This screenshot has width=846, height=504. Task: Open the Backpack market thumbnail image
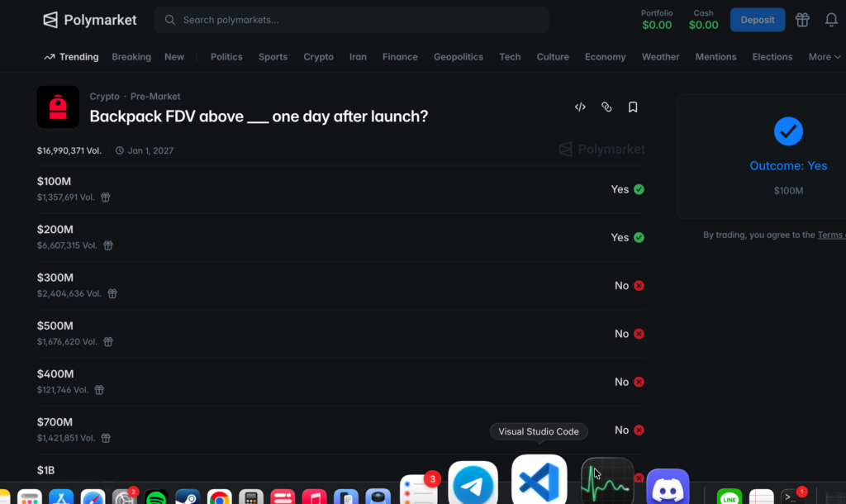(x=58, y=107)
